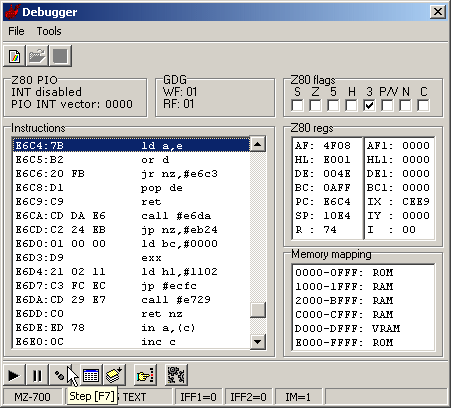Select instruction row ld hl,#1102

[131, 272]
